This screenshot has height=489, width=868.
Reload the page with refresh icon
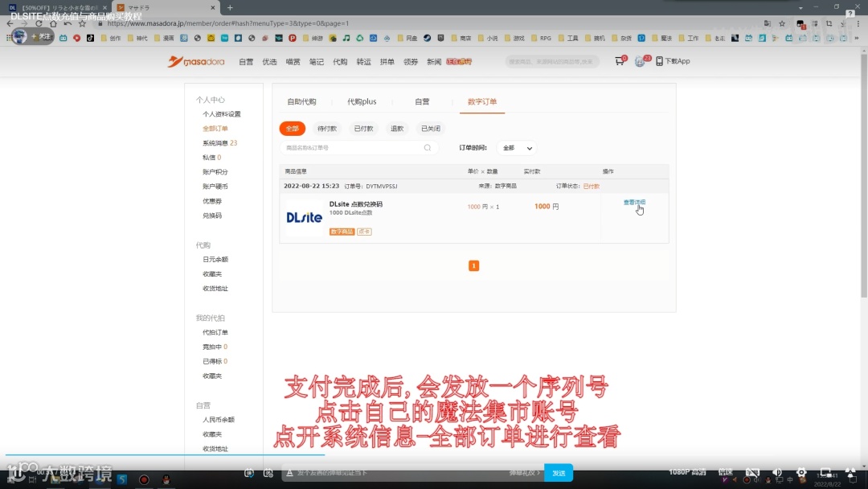tap(39, 23)
